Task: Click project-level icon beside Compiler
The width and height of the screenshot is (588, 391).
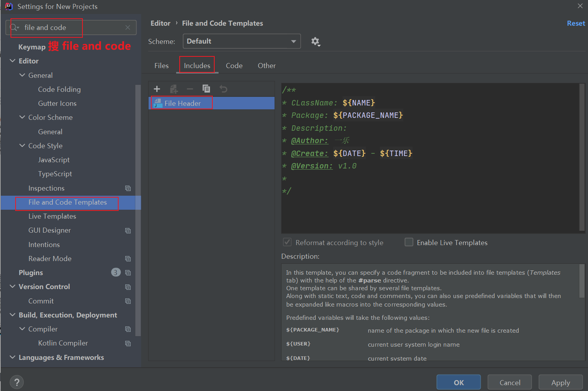Action: click(128, 329)
